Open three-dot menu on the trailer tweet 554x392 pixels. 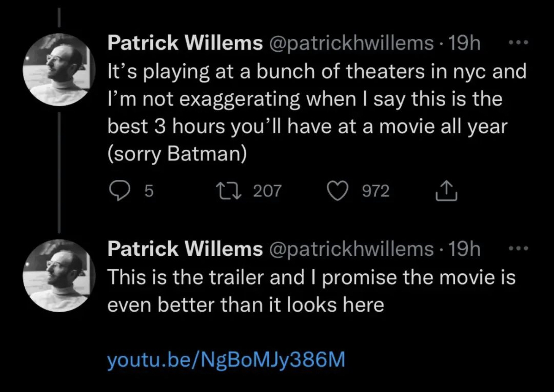[517, 249]
